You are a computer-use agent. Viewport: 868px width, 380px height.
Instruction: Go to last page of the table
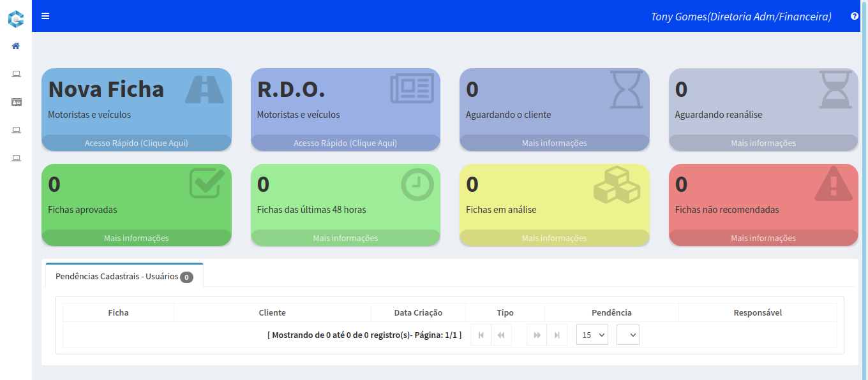pos(557,335)
